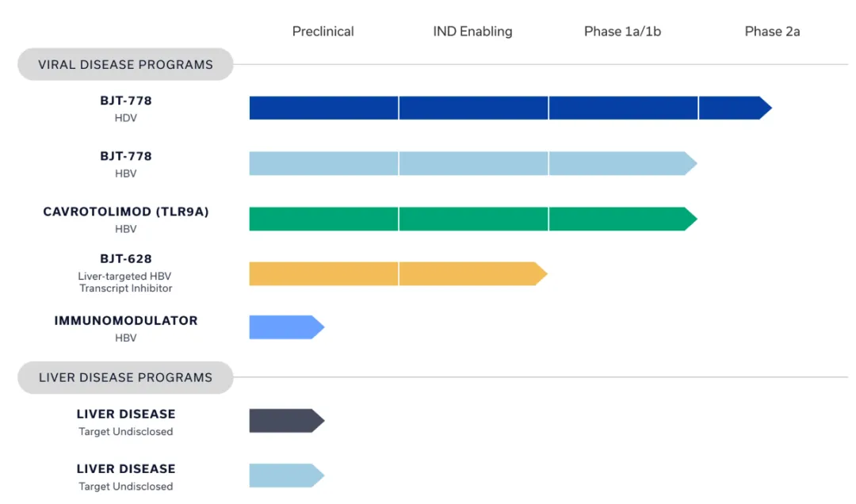Click the Viral Disease Programs pill
Viewport: 856px width, 504px height.
[125, 65]
